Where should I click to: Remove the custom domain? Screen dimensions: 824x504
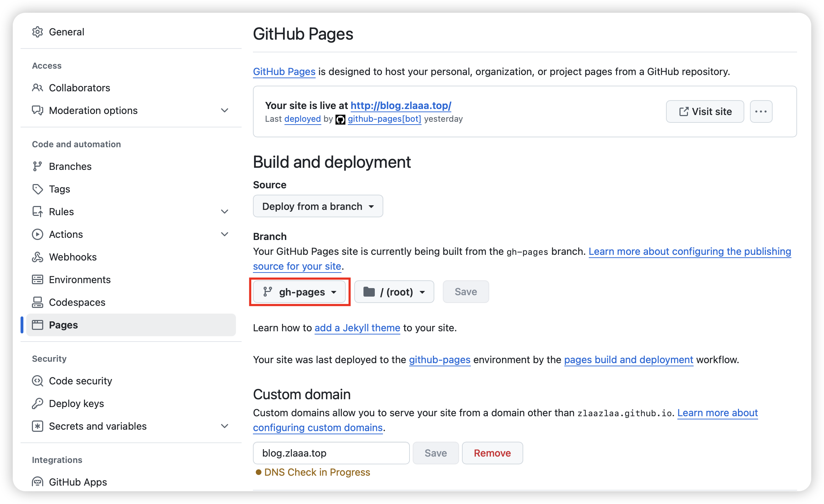pyautogui.click(x=492, y=453)
